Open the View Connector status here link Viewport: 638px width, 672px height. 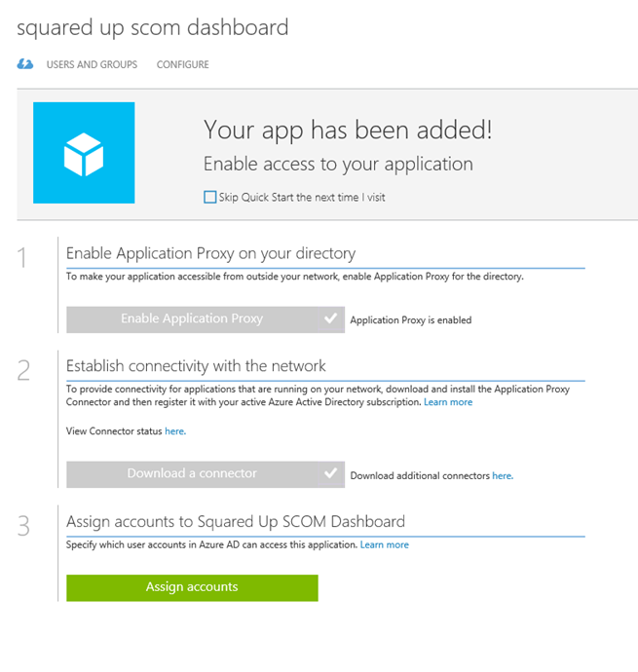coord(175,431)
